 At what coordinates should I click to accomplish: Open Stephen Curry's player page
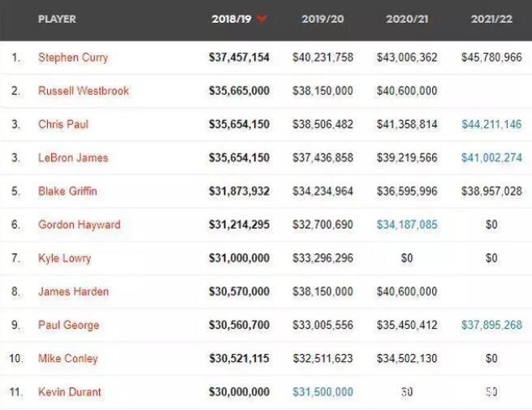(73, 58)
